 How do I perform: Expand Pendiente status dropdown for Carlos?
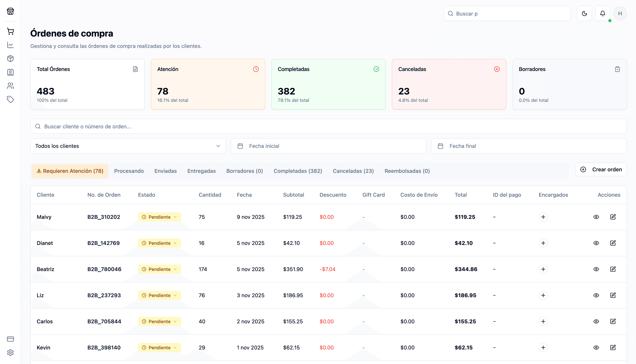click(159, 321)
